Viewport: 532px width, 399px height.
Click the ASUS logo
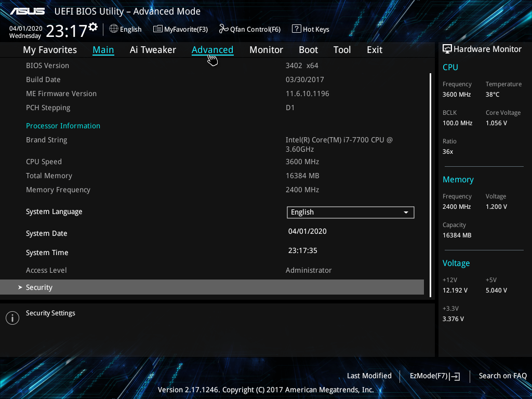28,11
